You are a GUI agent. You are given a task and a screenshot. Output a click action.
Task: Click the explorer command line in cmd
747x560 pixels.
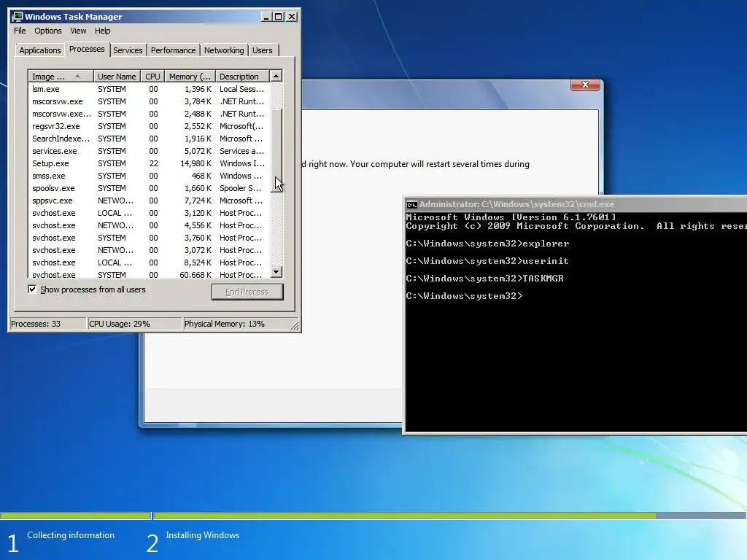[x=487, y=244]
